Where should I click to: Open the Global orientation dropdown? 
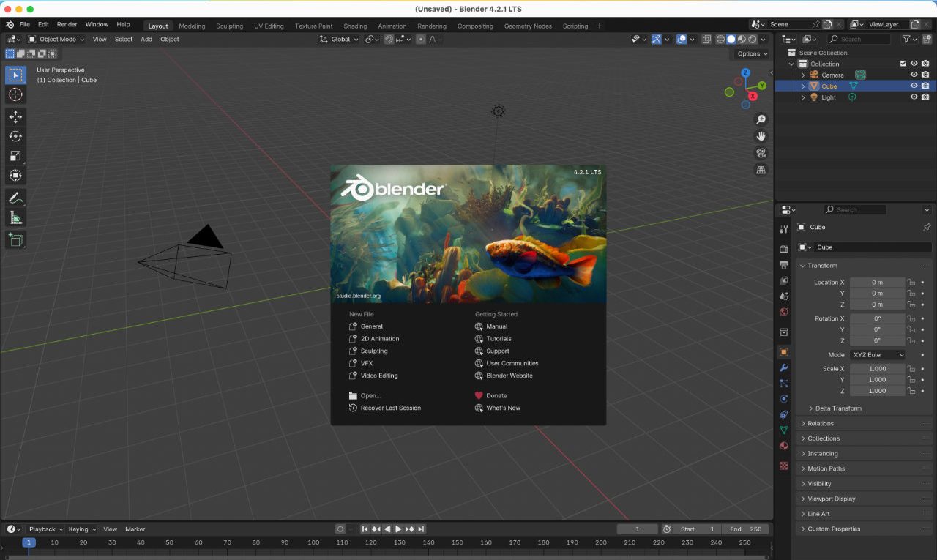pos(340,40)
